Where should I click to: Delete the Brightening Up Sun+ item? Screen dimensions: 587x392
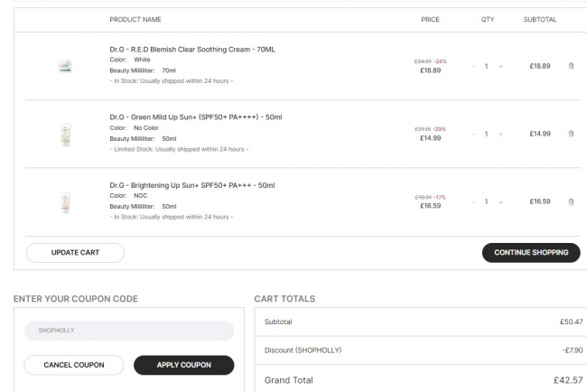point(571,201)
